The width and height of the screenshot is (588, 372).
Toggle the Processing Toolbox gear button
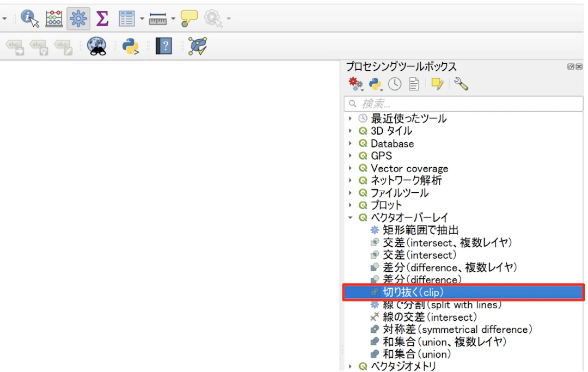click(x=78, y=19)
